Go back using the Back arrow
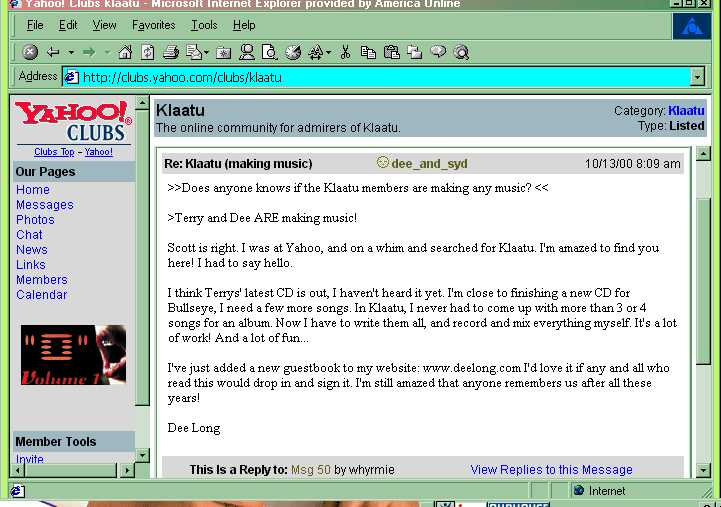Screen dimensions: 721x507 click(53, 52)
